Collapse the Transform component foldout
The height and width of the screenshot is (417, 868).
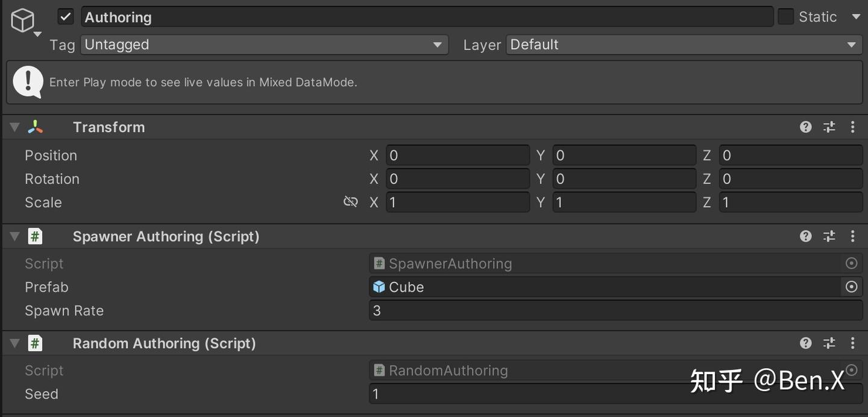pos(14,127)
